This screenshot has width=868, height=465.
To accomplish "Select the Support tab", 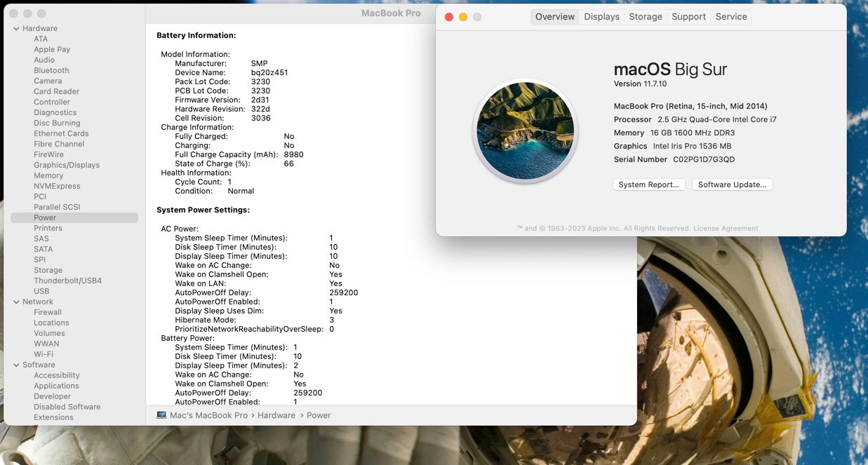I will pos(688,17).
